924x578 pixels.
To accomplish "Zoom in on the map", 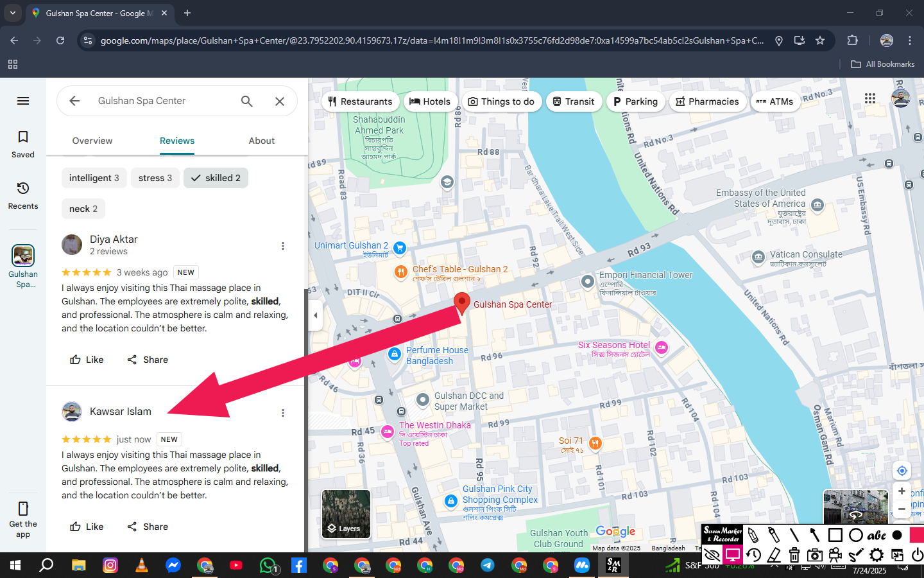I will [902, 491].
